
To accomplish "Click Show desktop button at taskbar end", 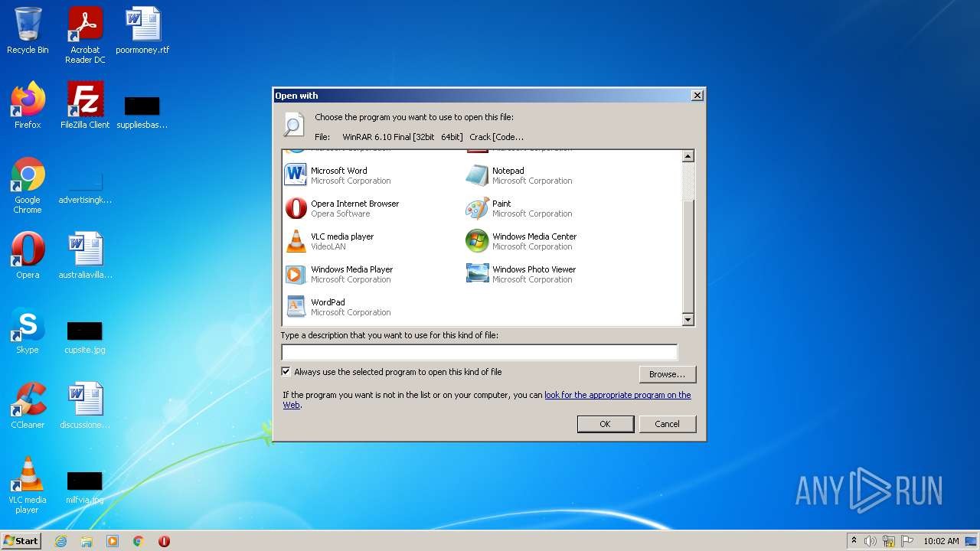I will click(x=972, y=541).
